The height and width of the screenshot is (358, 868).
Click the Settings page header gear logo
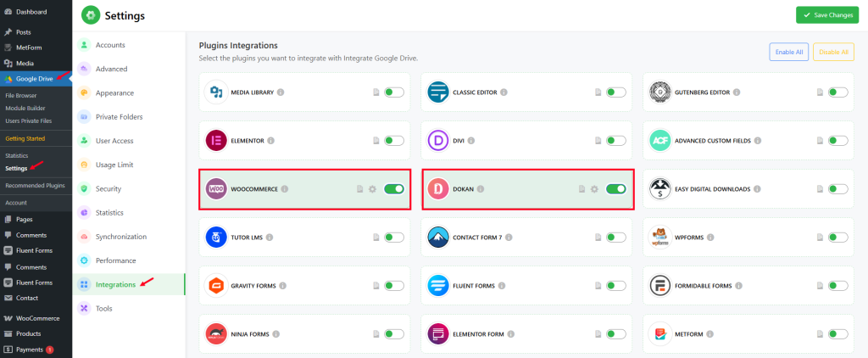tap(91, 15)
